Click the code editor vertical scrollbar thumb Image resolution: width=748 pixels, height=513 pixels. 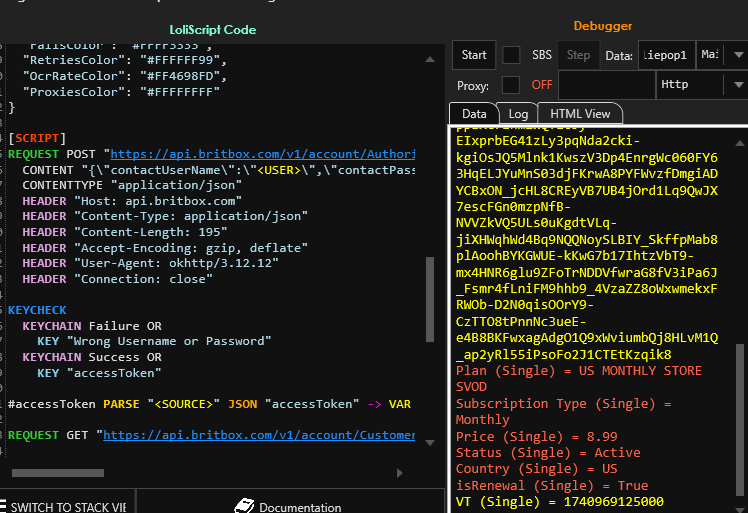[x=430, y=299]
